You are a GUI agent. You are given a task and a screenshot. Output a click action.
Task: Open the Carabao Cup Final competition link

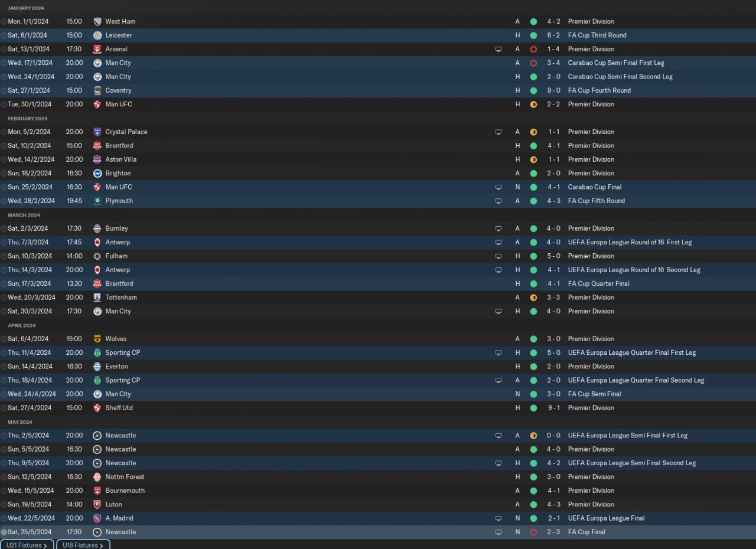click(595, 187)
